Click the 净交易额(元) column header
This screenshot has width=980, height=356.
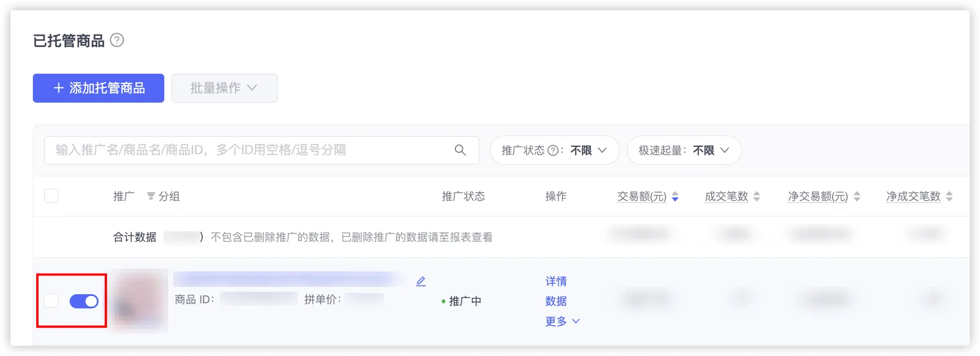click(818, 196)
